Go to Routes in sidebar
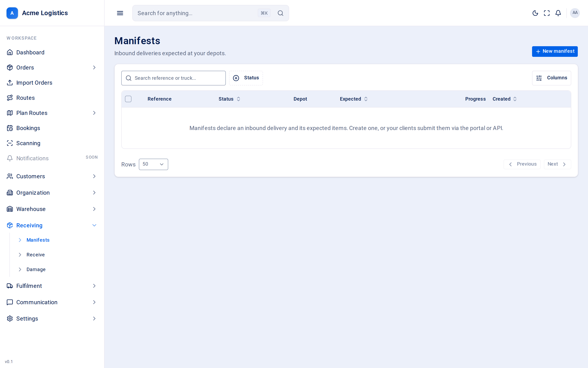Viewport: 588px width, 368px height. pos(52,98)
